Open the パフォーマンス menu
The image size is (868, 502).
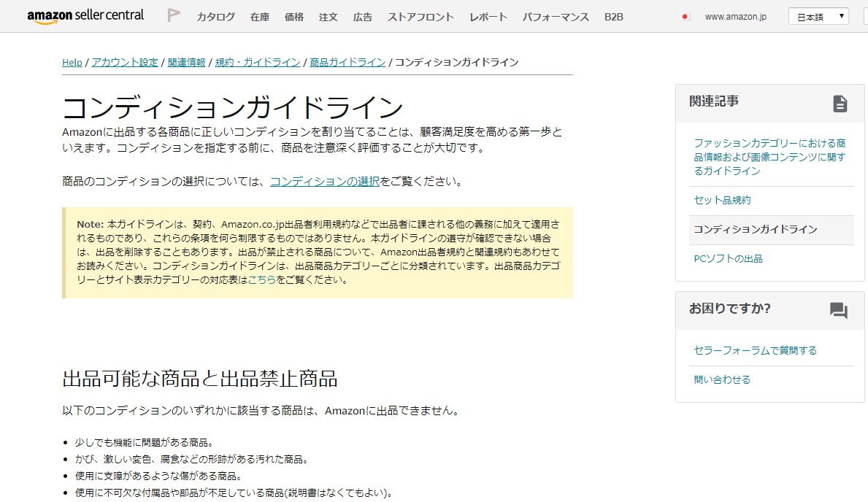(x=556, y=18)
